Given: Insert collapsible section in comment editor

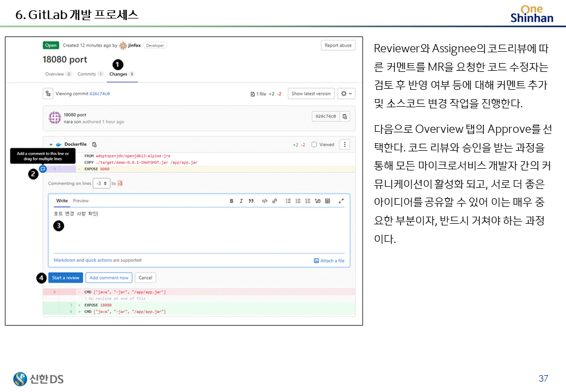Looking at the screenshot, I should point(318,201).
